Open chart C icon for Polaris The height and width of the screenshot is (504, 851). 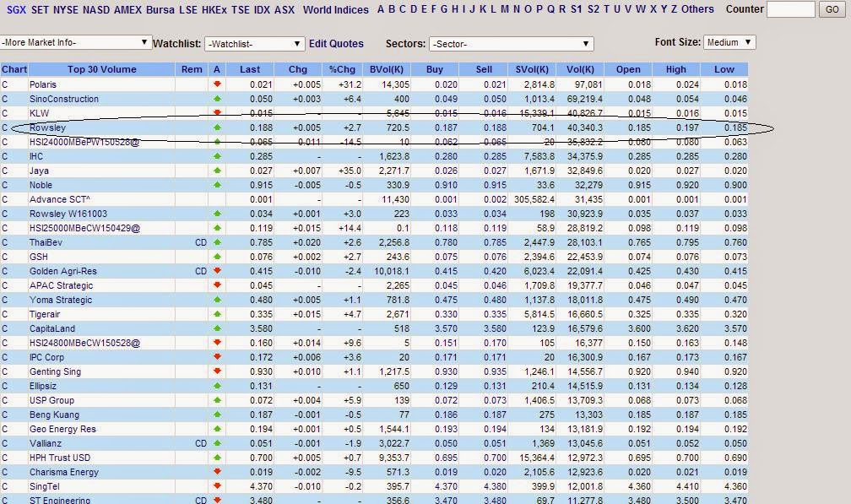point(5,84)
